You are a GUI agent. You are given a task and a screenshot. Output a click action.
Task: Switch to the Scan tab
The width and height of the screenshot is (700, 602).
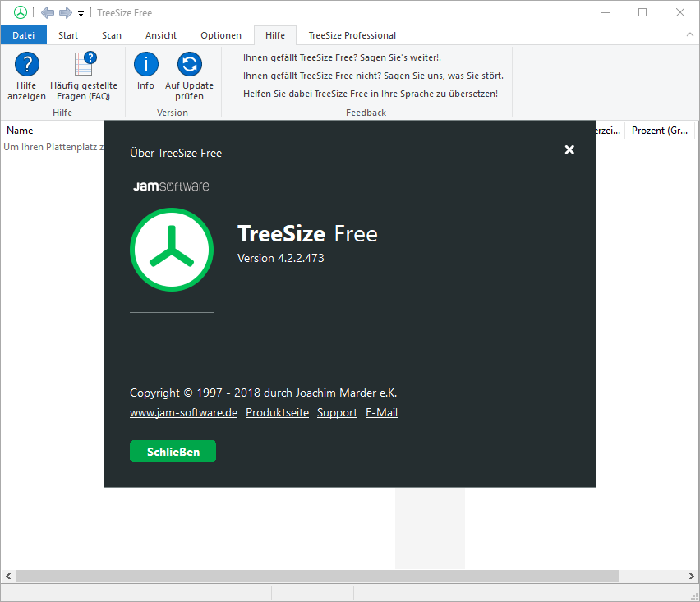tap(112, 35)
